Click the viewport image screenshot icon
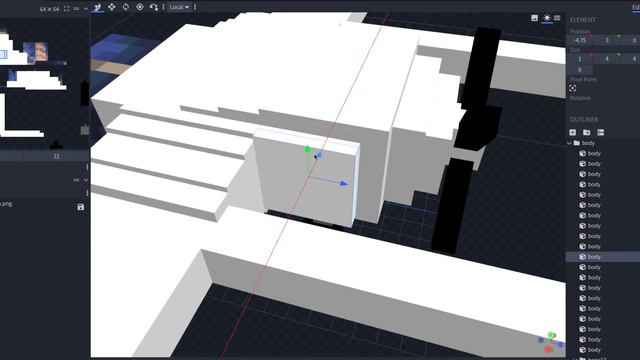The height and width of the screenshot is (360, 640). point(534,18)
